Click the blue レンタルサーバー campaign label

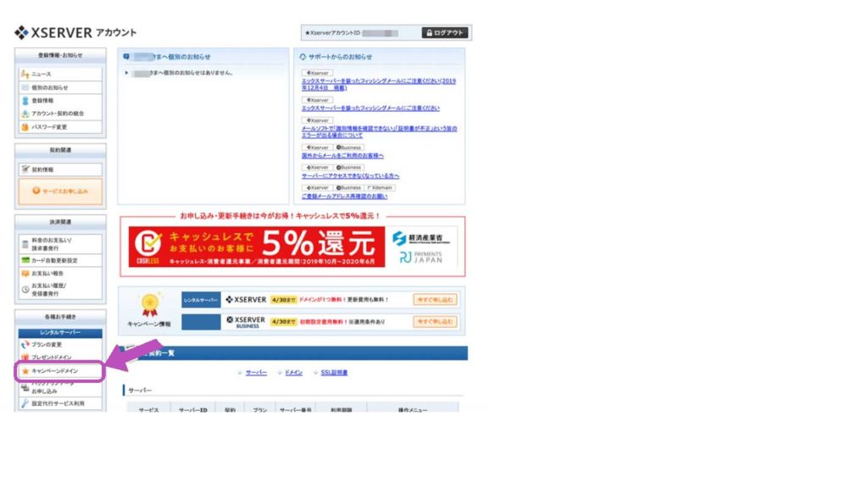[x=201, y=300]
